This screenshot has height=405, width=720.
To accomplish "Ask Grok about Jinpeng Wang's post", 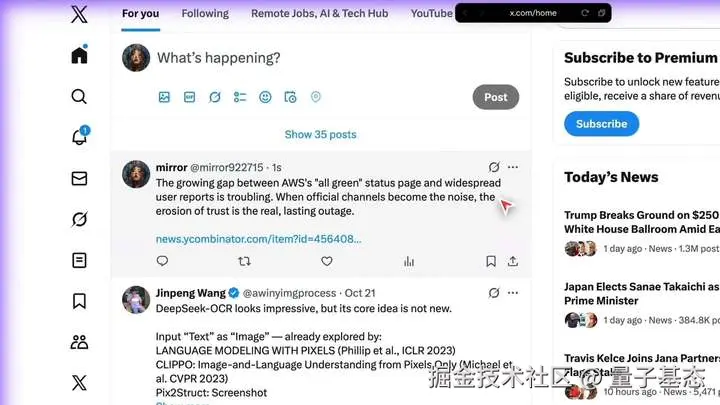I will pyautogui.click(x=494, y=293).
